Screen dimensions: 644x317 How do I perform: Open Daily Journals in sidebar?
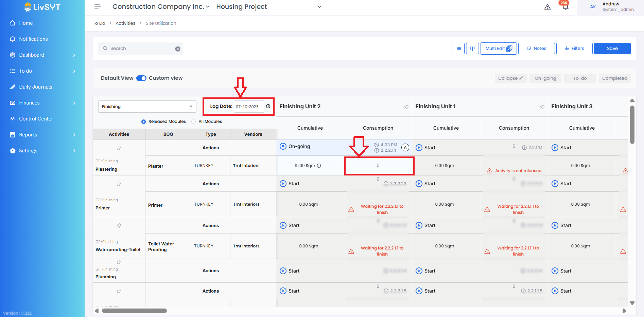click(36, 87)
